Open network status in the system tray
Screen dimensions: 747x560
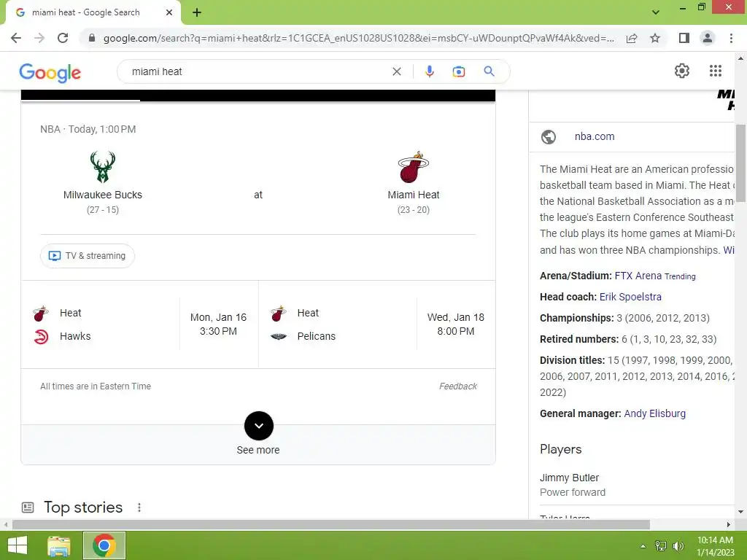point(661,546)
